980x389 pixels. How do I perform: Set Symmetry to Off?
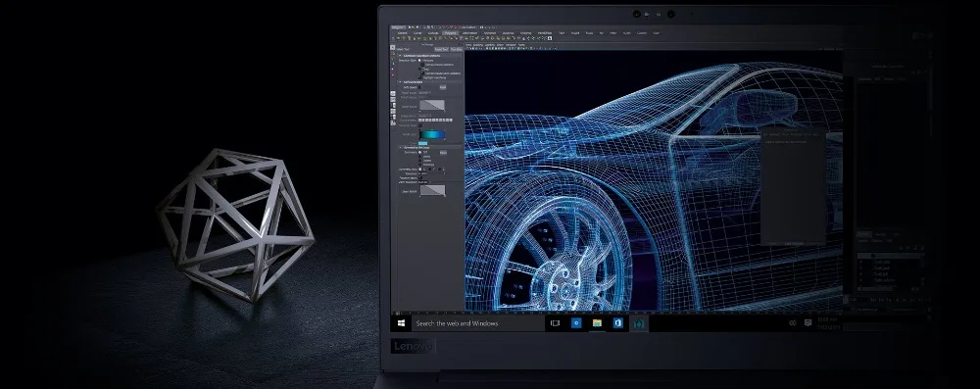tap(419, 152)
